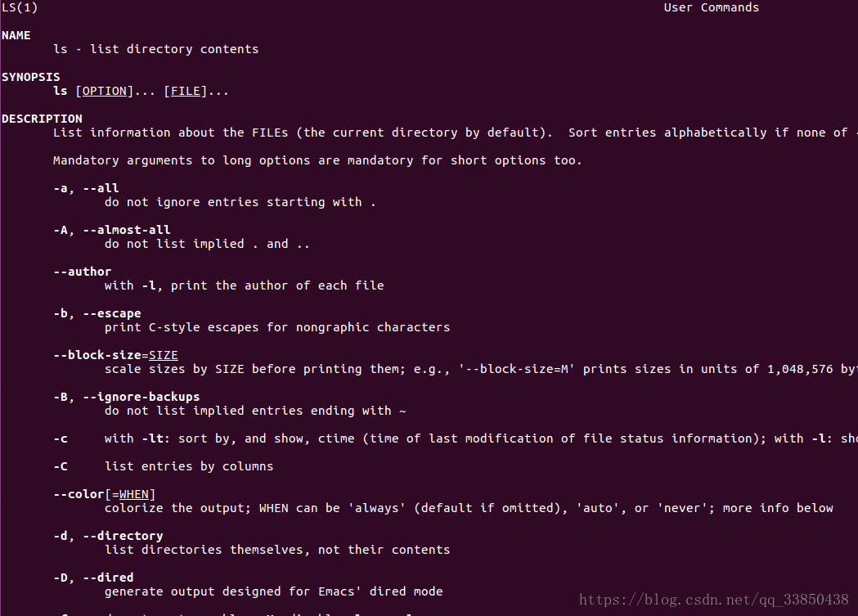
Task: Click the '-c' option flag
Action: point(61,438)
